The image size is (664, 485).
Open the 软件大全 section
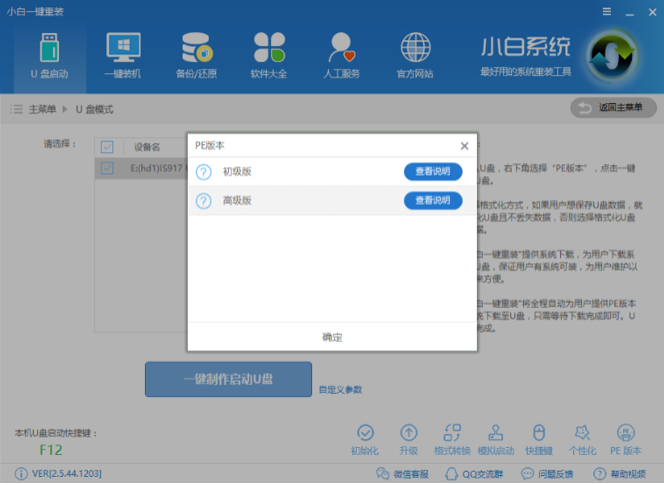pyautogui.click(x=269, y=55)
